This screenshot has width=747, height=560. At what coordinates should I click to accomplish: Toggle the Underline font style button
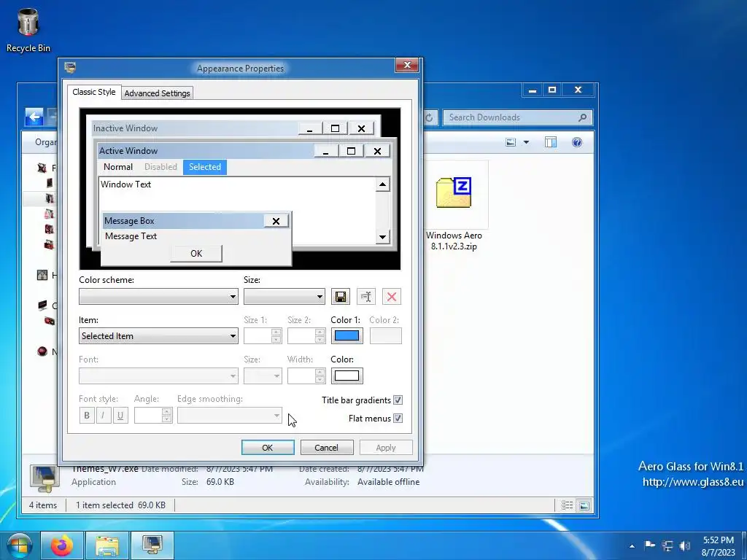click(x=120, y=415)
